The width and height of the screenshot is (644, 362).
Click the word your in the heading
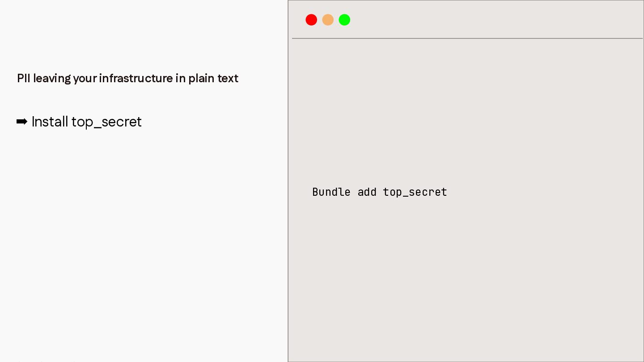(x=85, y=79)
